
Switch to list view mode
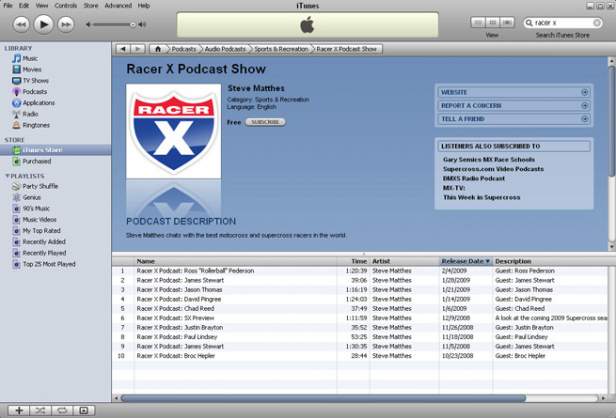click(x=478, y=22)
